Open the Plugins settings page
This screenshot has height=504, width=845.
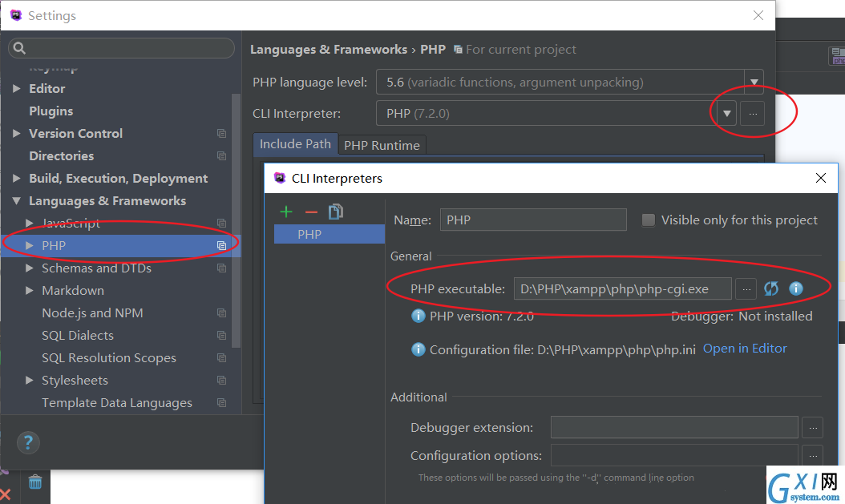tap(51, 111)
